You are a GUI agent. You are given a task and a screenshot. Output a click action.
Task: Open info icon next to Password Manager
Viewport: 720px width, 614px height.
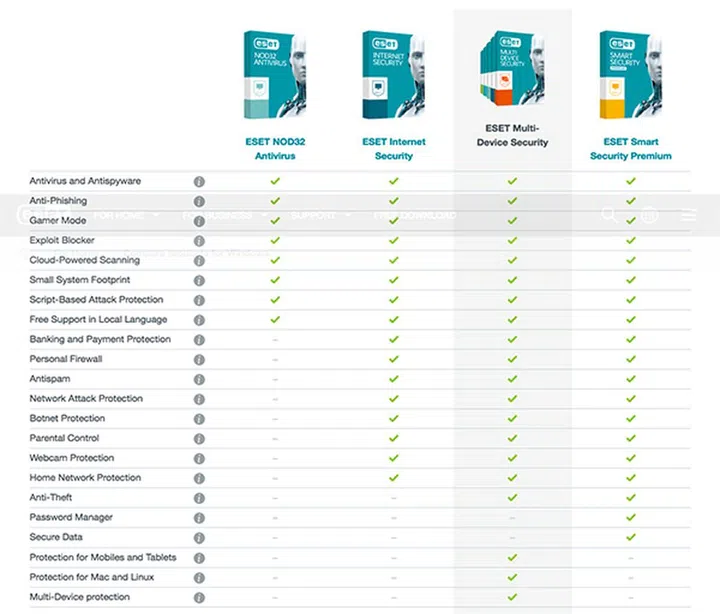(199, 518)
